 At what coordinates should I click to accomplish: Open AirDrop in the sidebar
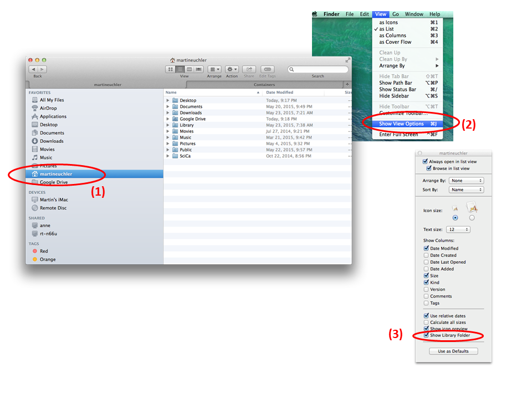point(48,109)
